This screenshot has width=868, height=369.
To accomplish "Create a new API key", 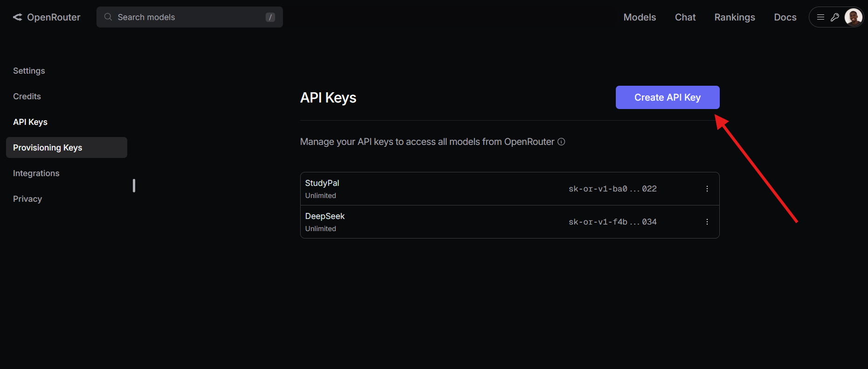I will coord(667,97).
